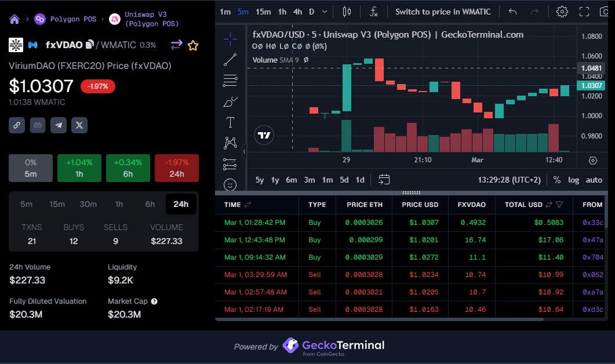Select the 5m price change box
This screenshot has height=364, width=615.
click(31, 168)
